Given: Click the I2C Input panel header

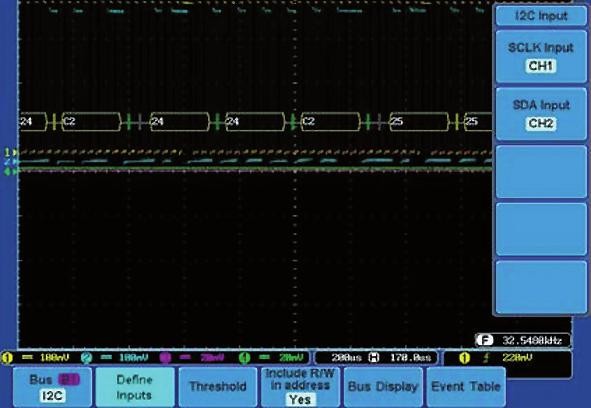Looking at the screenshot, I should [x=541, y=16].
